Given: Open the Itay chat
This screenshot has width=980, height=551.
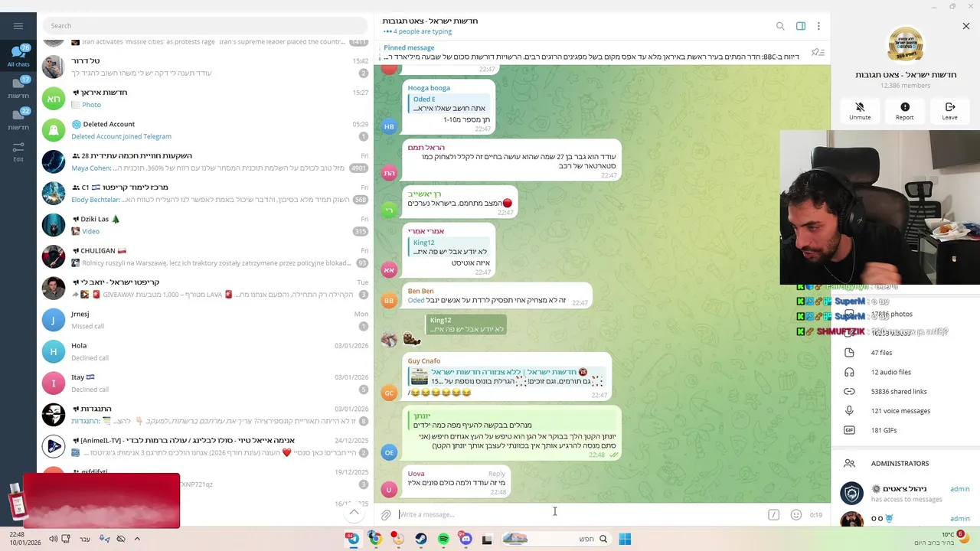Looking at the screenshot, I should click(205, 383).
